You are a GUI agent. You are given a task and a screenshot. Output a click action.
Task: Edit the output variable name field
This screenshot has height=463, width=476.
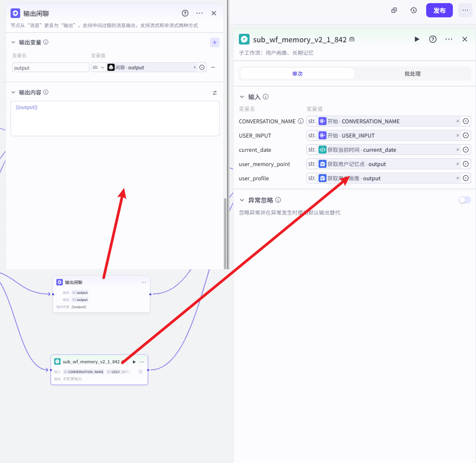click(x=50, y=67)
